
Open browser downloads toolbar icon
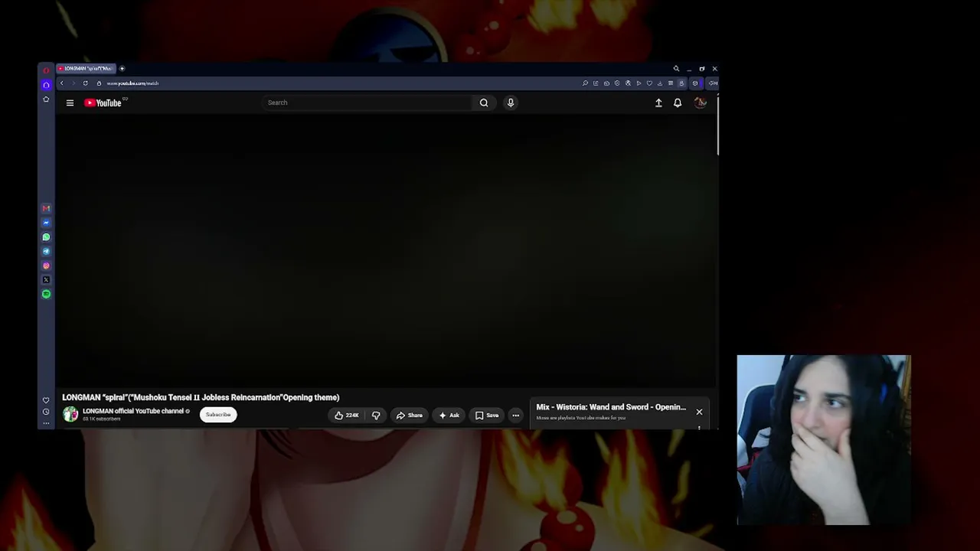point(660,83)
